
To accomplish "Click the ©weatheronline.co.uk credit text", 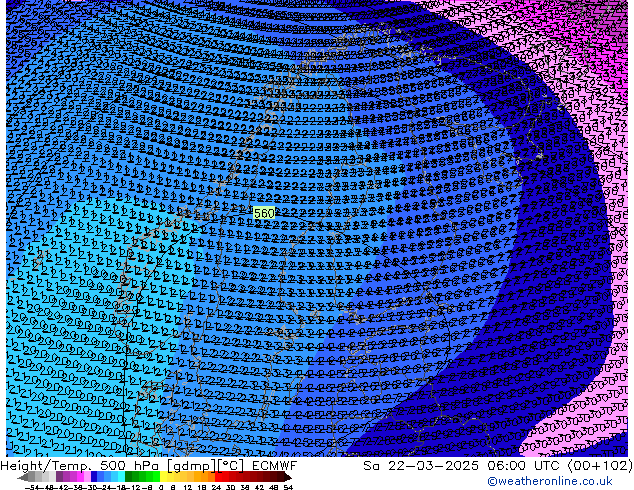I will (549, 481).
